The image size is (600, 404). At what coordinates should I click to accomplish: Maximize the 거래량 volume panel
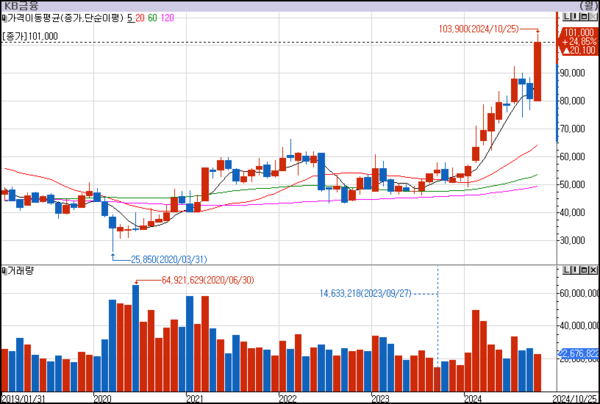click(x=582, y=271)
